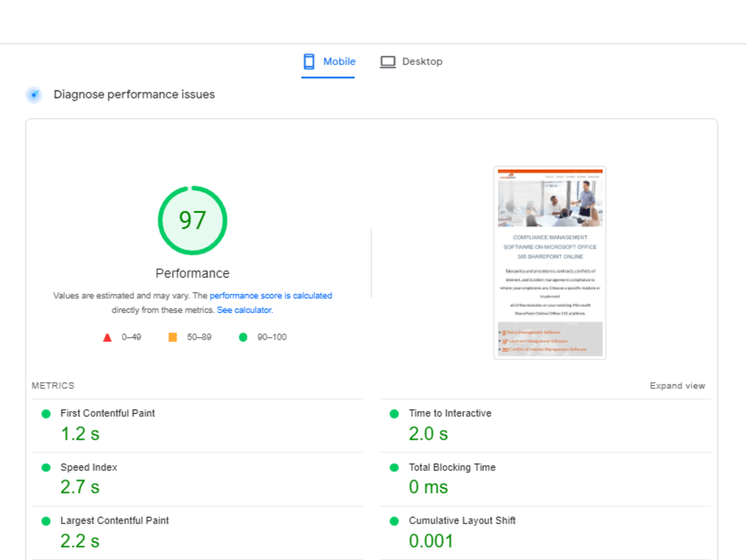
Task: Click the desktop monitor icon
Action: click(388, 62)
